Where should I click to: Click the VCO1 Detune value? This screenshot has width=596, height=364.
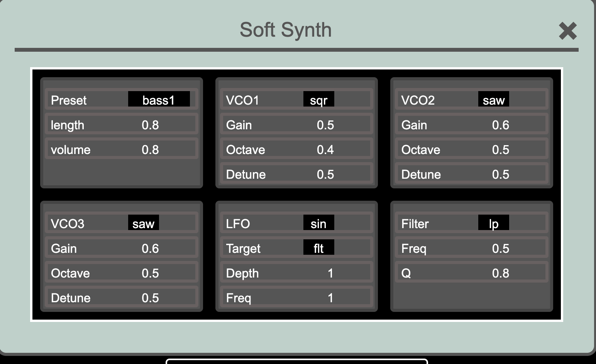(x=325, y=174)
